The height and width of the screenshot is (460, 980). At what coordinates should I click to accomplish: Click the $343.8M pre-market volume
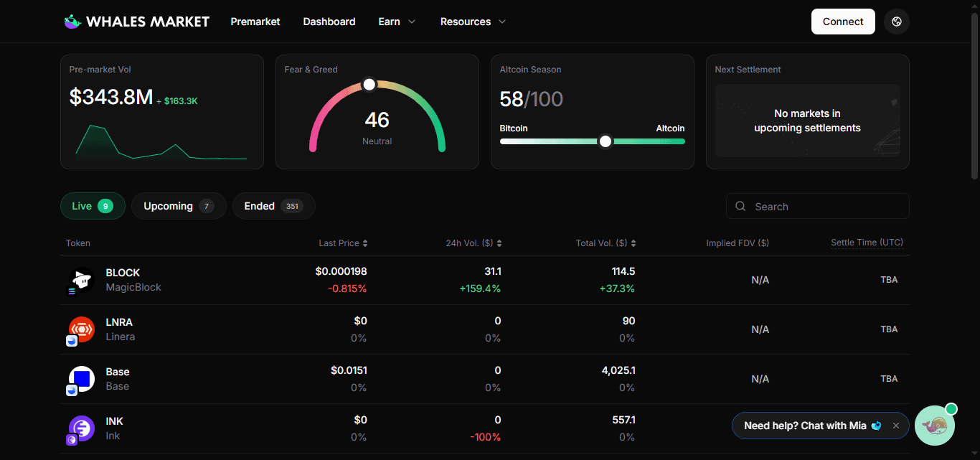tap(111, 97)
